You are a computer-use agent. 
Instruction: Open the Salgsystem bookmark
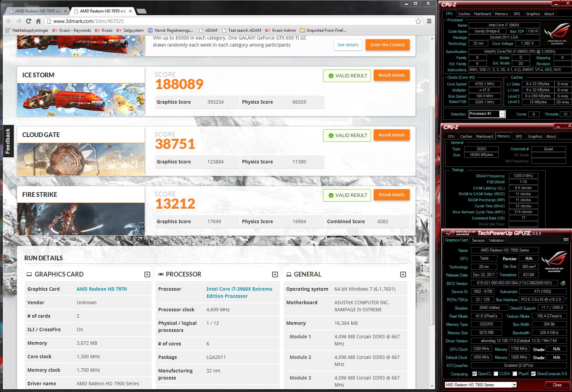130,30
